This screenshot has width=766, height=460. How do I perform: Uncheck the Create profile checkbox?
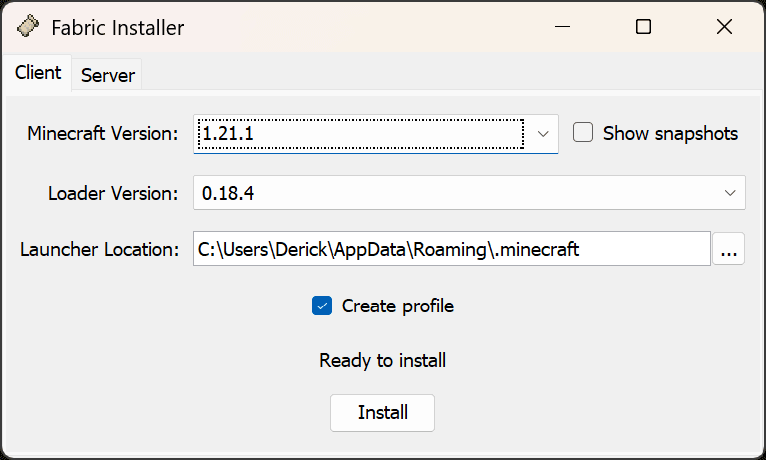[x=322, y=306]
